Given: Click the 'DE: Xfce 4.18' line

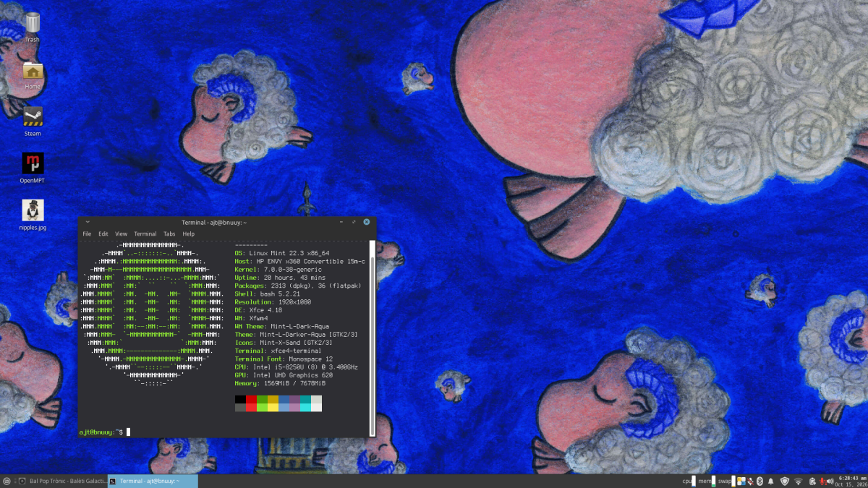Looking at the screenshot, I should pos(258,309).
